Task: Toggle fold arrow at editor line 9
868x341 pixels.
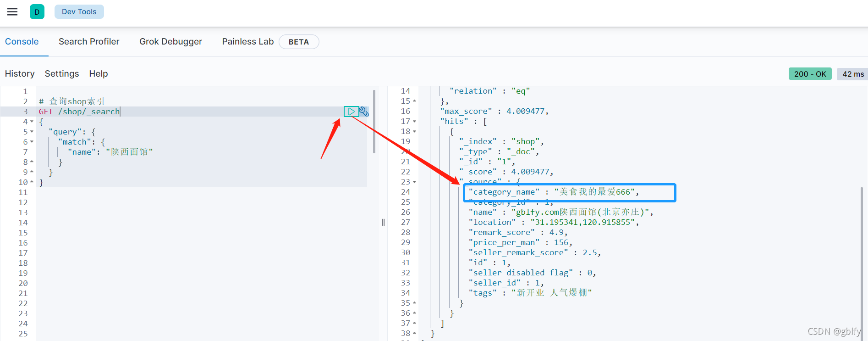Action: pos(32,172)
